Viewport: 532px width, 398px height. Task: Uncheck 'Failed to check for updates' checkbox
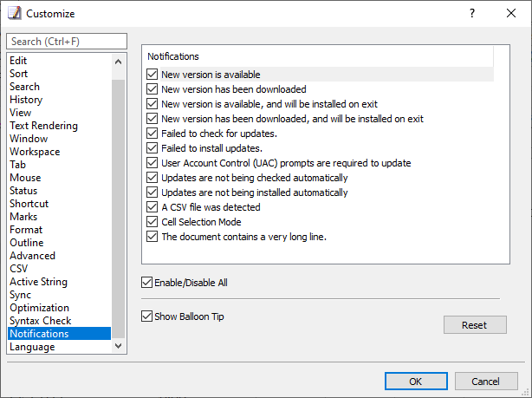coord(152,134)
